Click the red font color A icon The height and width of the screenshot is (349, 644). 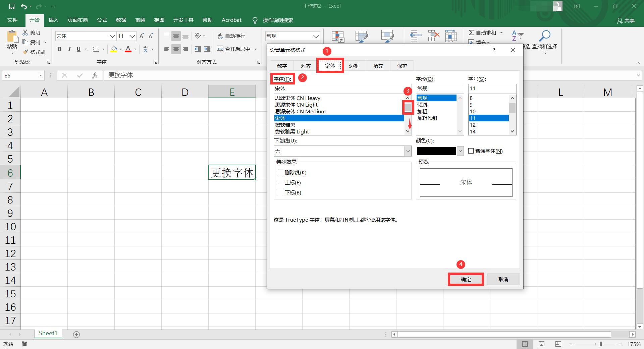[x=128, y=49]
